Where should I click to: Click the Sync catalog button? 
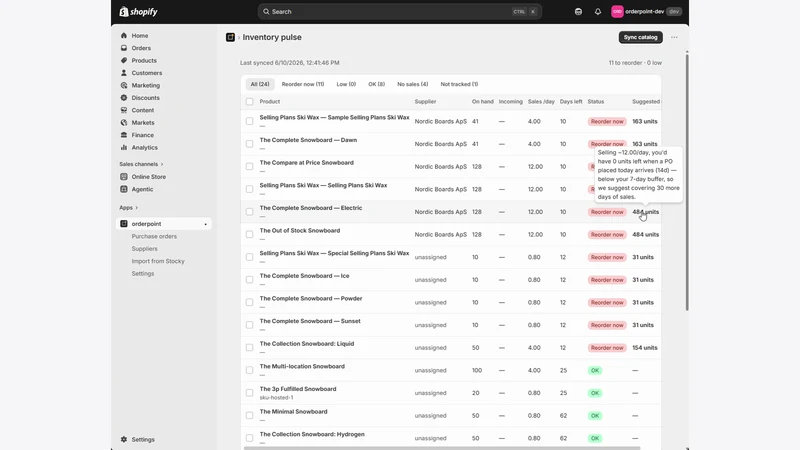click(x=640, y=37)
